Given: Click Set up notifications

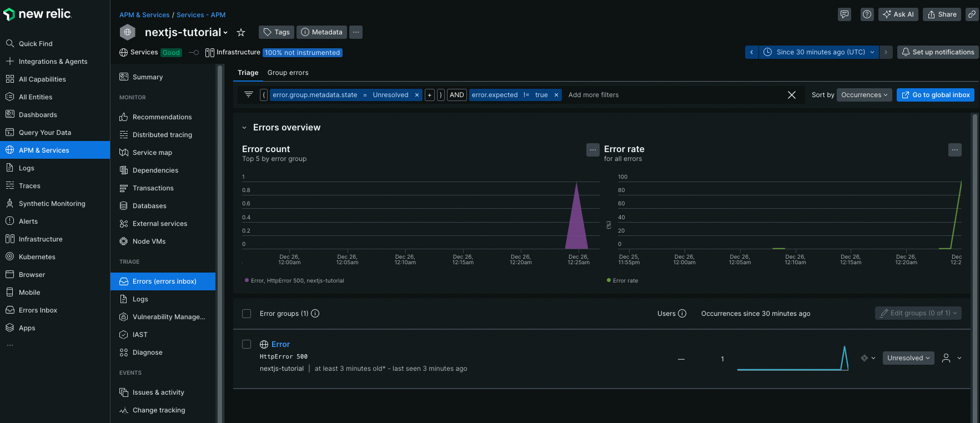Looking at the screenshot, I should pyautogui.click(x=938, y=52).
